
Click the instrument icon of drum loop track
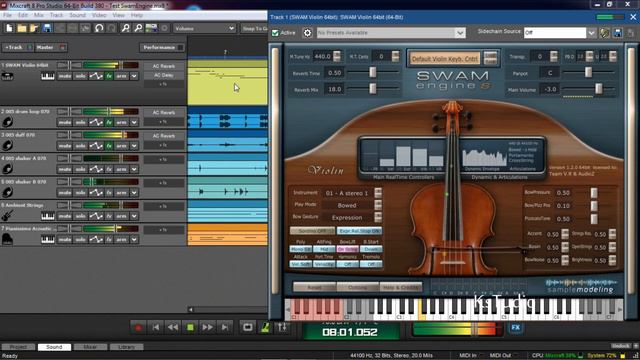(x=7, y=122)
